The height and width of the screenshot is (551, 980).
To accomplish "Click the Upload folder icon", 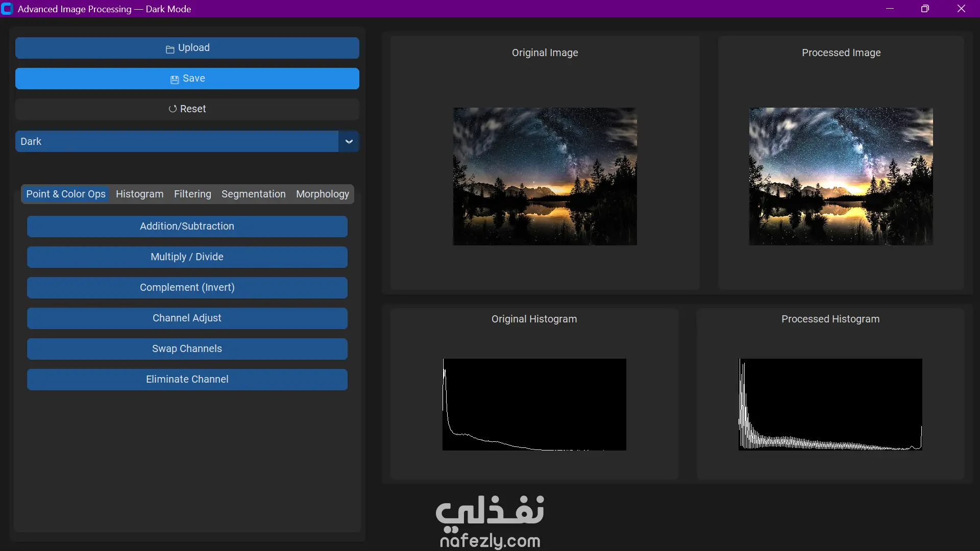I will (170, 49).
